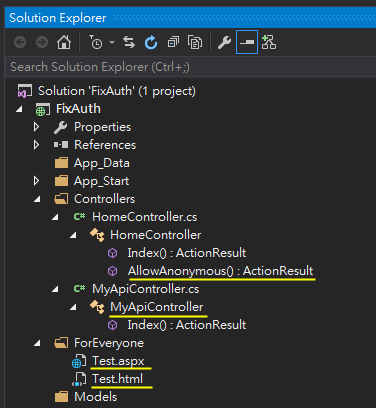Open the Pending Changes Filter clock icon
376x408 pixels.
(96, 42)
